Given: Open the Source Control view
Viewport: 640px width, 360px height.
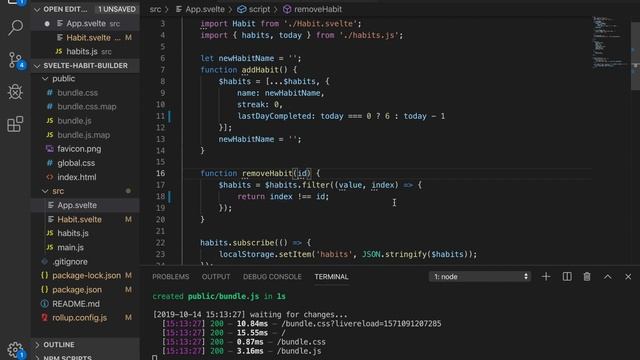Looking at the screenshot, I should coord(16,60).
